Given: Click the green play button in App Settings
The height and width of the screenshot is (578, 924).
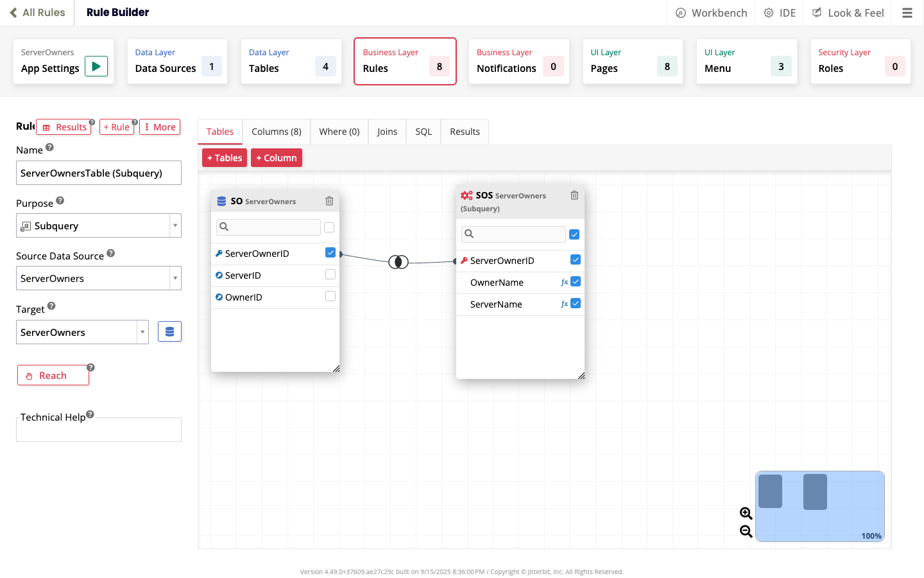Looking at the screenshot, I should 96,66.
